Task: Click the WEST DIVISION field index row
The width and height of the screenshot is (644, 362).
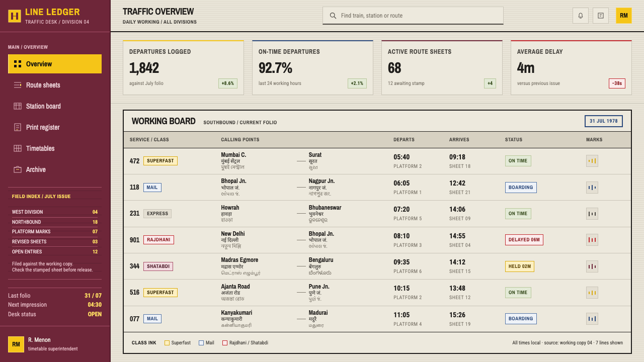Action: tap(55, 212)
